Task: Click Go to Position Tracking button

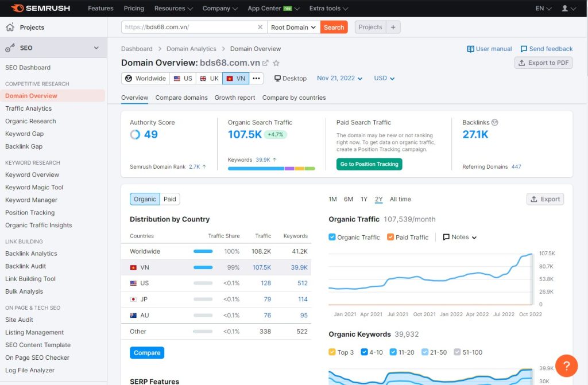Action: pos(369,164)
